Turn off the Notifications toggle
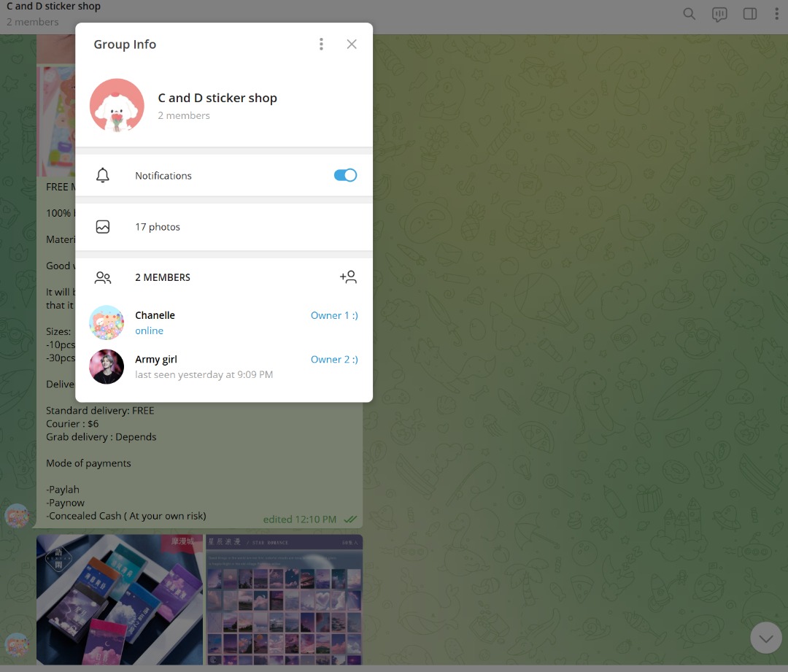This screenshot has width=788, height=672. (345, 175)
